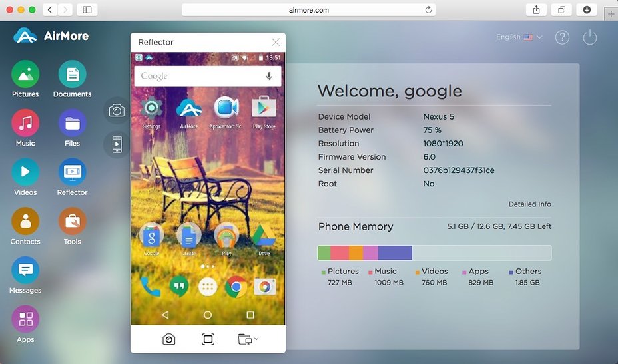Click serial number 0376b129437f31ce
The width and height of the screenshot is (618, 364).
[x=459, y=170]
